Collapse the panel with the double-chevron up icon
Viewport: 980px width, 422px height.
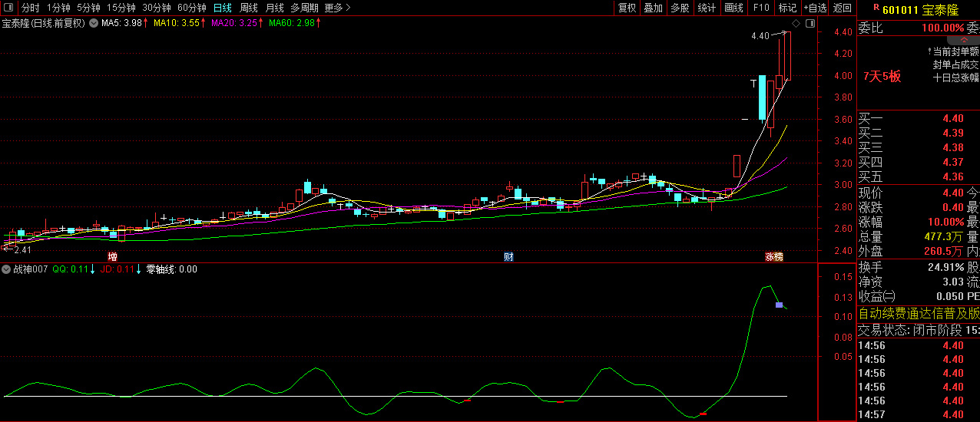pyautogui.click(x=964, y=40)
